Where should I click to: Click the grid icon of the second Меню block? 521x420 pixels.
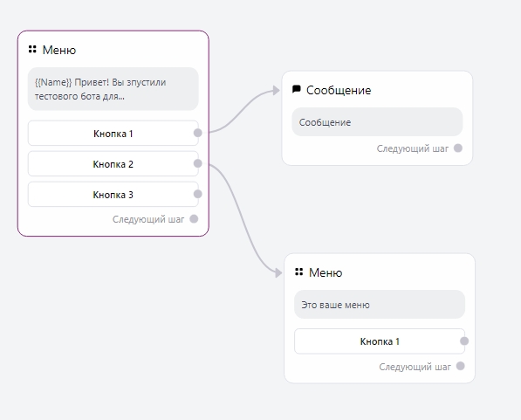pyautogui.click(x=298, y=272)
